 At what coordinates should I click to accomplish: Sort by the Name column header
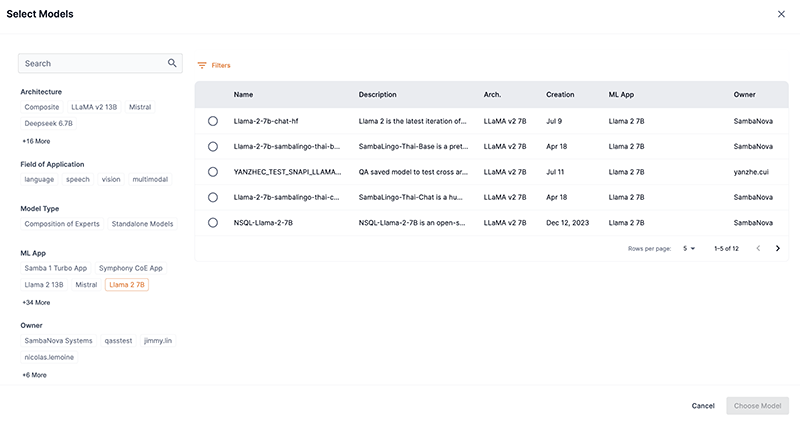(x=244, y=95)
